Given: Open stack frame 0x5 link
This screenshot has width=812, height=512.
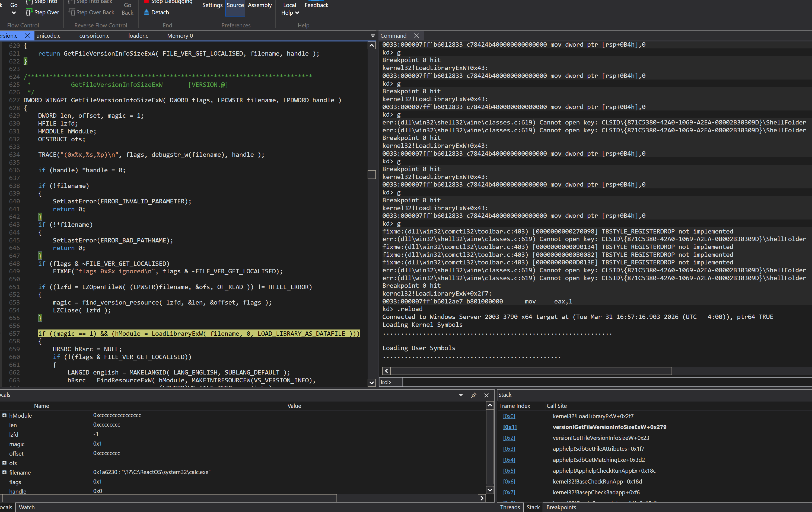Looking at the screenshot, I should coord(509,471).
